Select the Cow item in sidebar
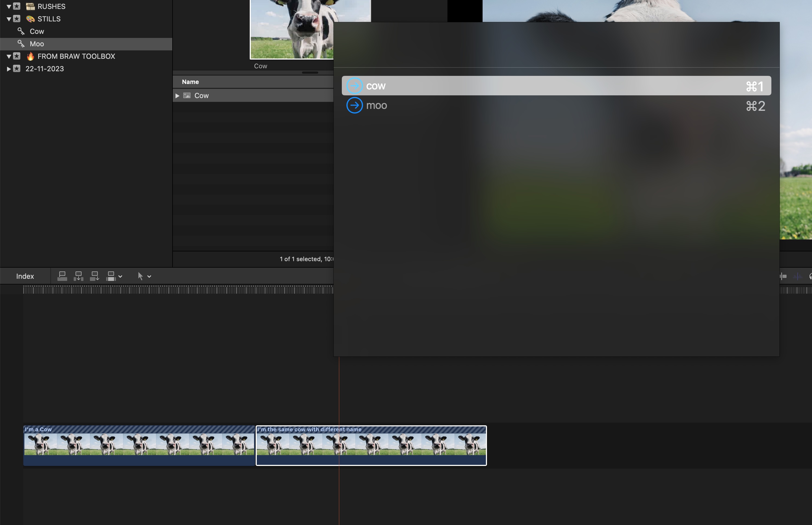Viewport: 812px width, 525px height. pyautogui.click(x=37, y=31)
